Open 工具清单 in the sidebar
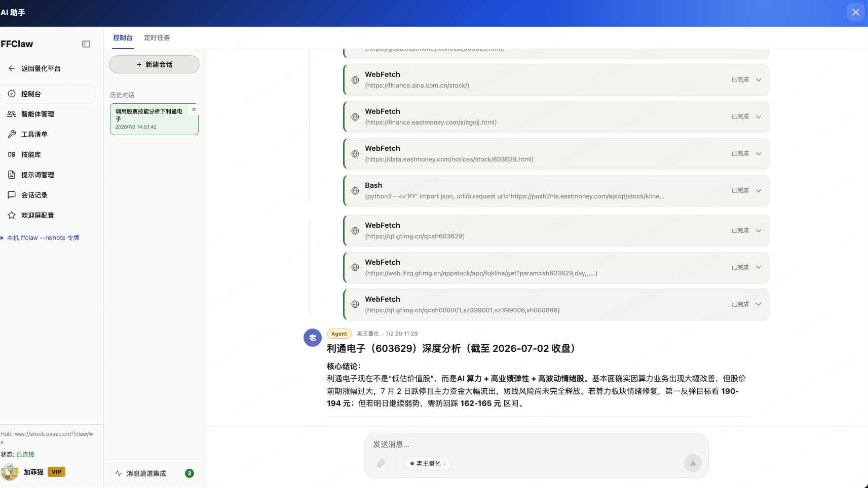Viewport: 868px width, 488px height. [48, 134]
